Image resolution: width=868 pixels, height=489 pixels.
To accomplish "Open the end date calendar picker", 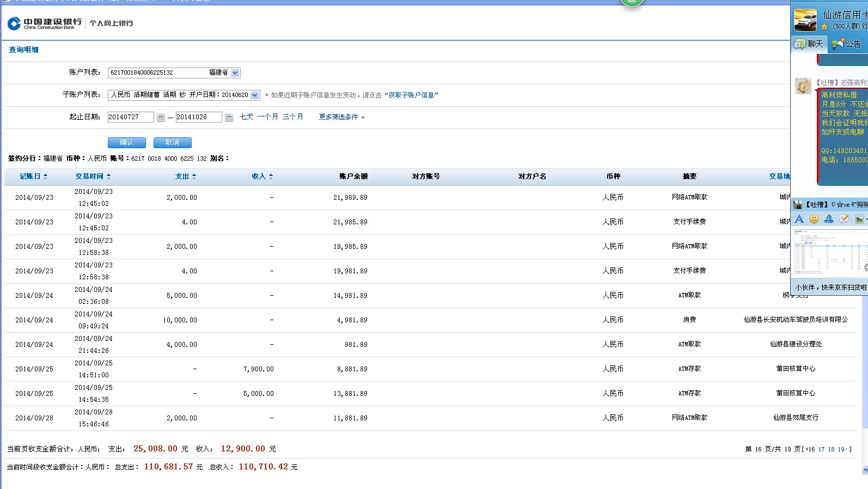I will (x=229, y=118).
